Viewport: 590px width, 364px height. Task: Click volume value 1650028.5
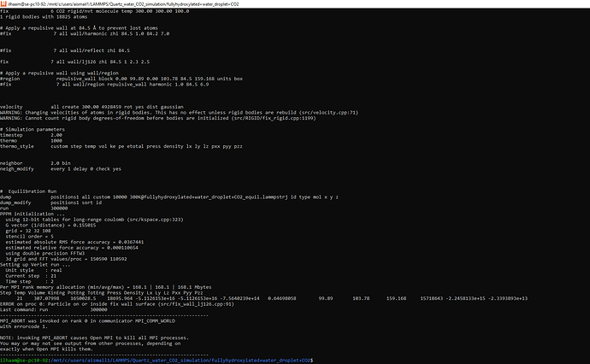point(83,299)
